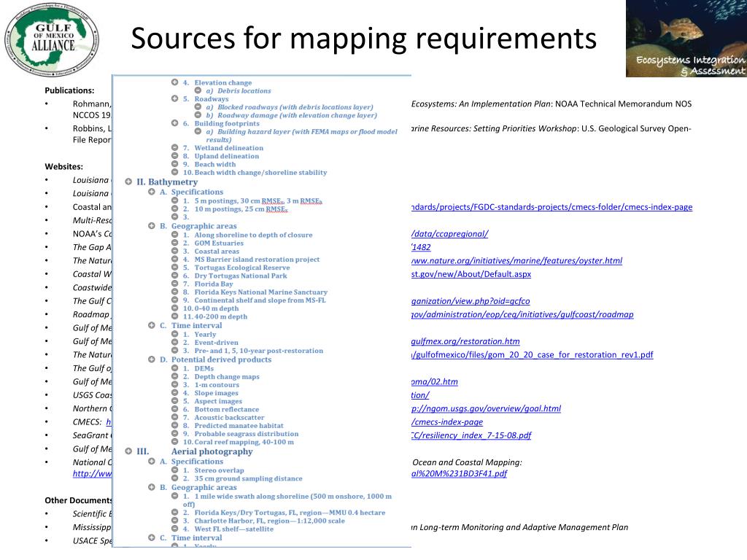Viewport: 747px width, 560px height.
Task: Click the minus bullet next to Florida Bay
Action: [x=175, y=284]
